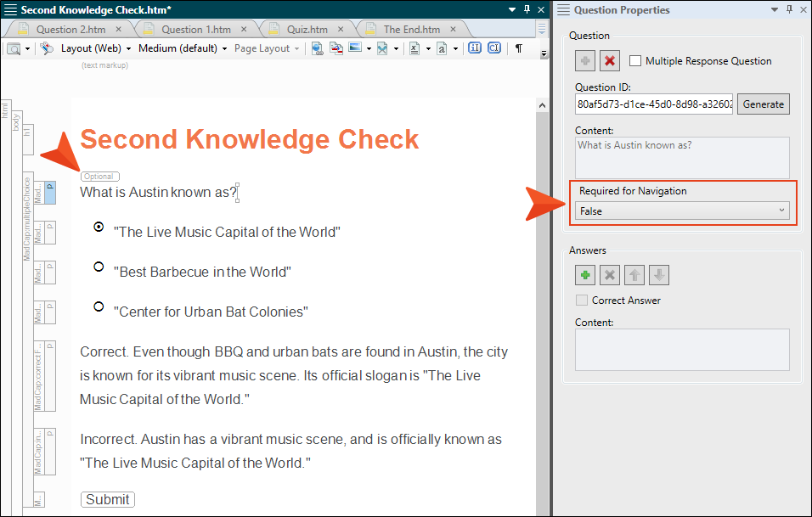812x517 pixels.
Task: Check the Multiple Response Question checkbox
Action: (635, 61)
